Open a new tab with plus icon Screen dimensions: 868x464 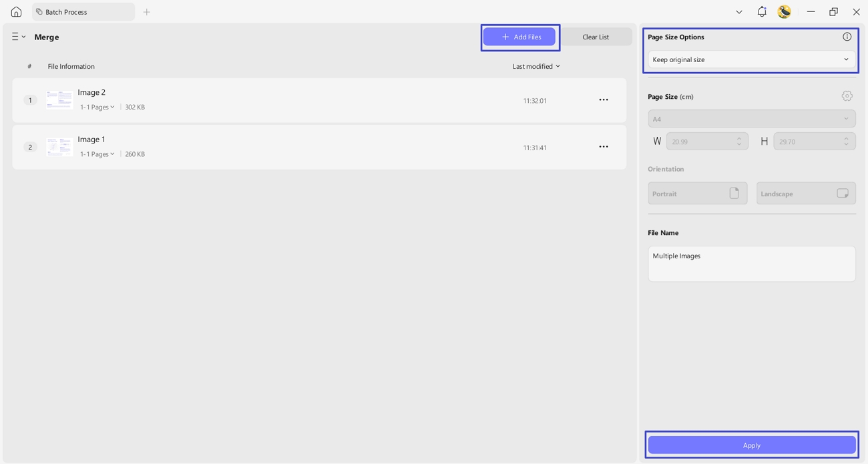pos(147,12)
